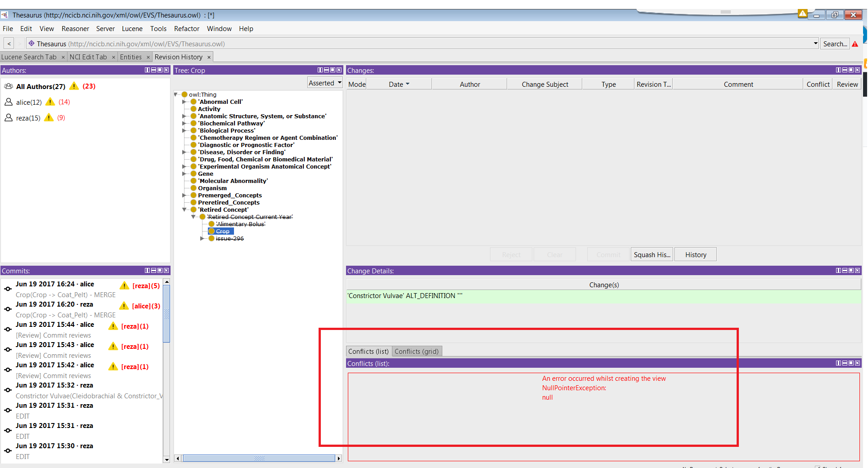868x468 pixels.
Task: Open the Reasoner menu
Action: pos(75,29)
